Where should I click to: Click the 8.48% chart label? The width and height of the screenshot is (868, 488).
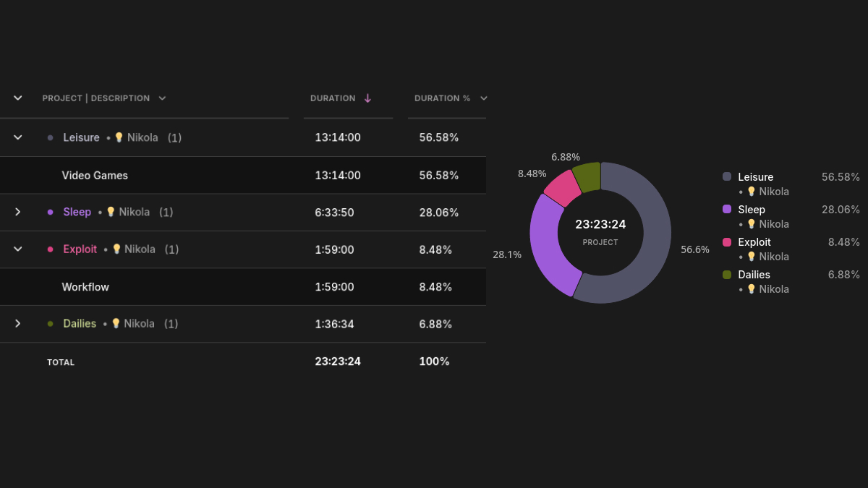pyautogui.click(x=532, y=174)
